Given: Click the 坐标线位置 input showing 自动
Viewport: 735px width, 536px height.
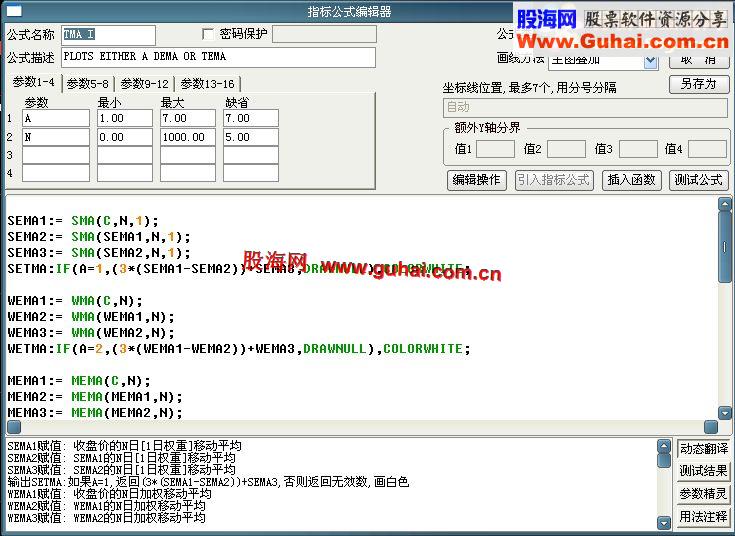Looking at the screenshot, I should [585, 108].
